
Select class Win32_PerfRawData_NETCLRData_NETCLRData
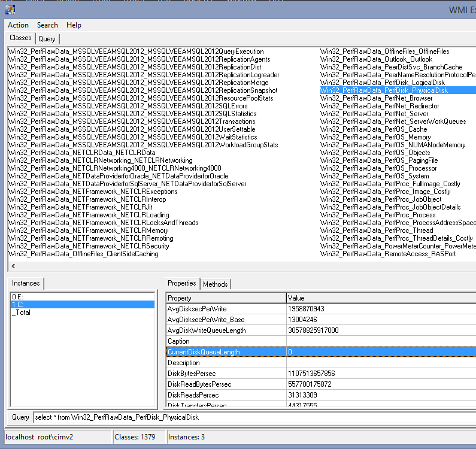pos(82,153)
